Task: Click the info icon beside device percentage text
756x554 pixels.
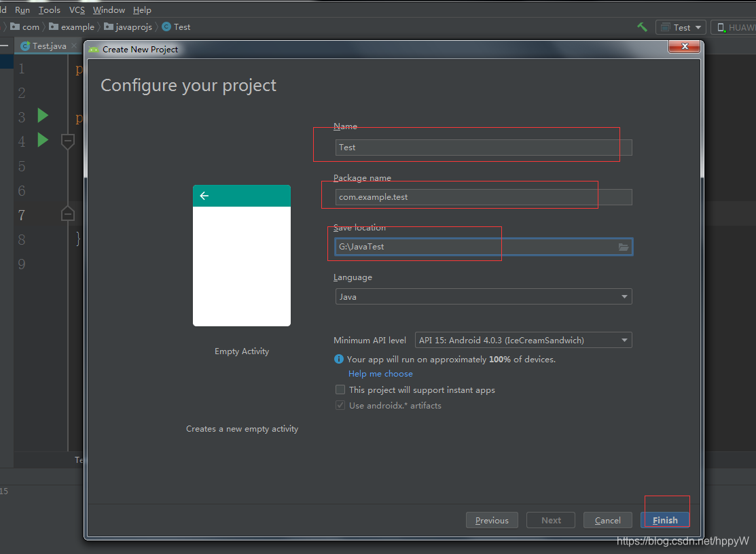Action: pos(339,359)
